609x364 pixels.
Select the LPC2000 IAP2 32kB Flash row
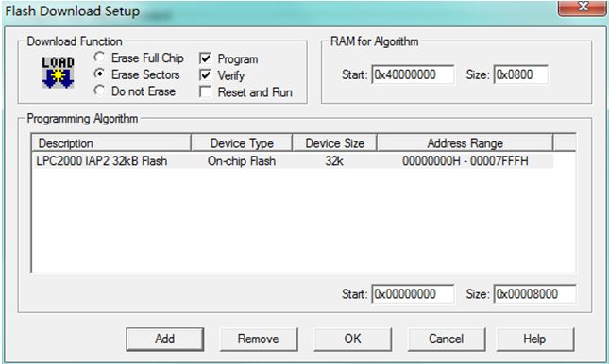click(x=293, y=160)
